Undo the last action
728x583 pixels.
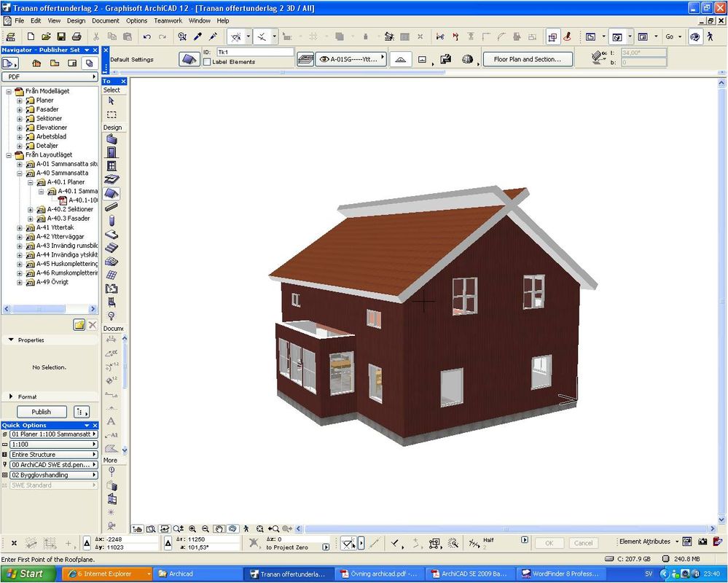146,36
